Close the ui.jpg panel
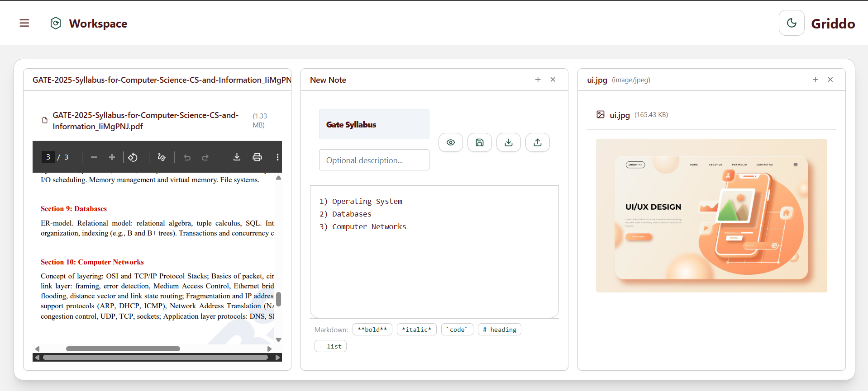The image size is (868, 391). [830, 80]
